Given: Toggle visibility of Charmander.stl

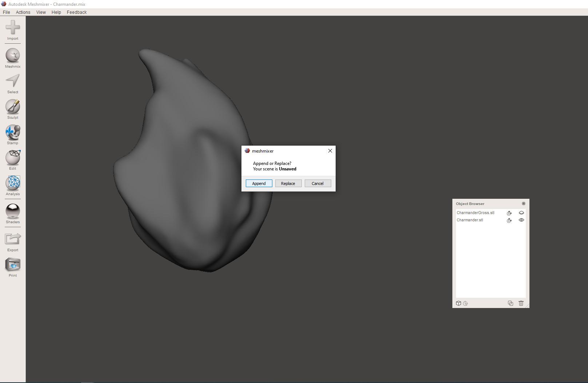Looking at the screenshot, I should [521, 220].
